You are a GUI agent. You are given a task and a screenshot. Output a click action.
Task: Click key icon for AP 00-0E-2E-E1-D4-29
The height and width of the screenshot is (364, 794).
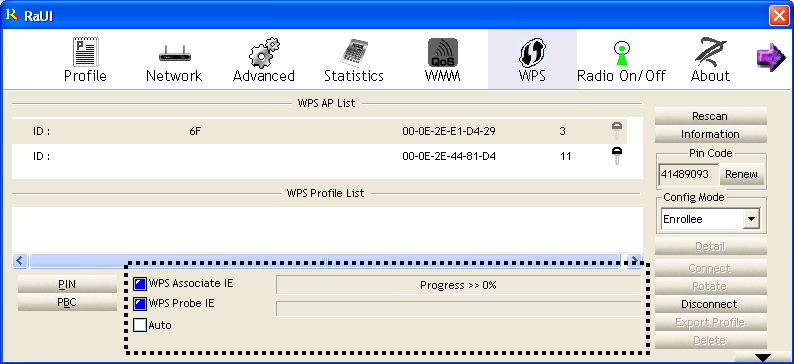tap(616, 131)
